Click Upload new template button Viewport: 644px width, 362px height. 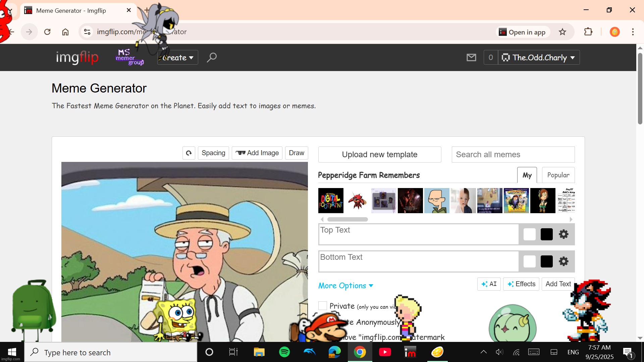point(380,155)
